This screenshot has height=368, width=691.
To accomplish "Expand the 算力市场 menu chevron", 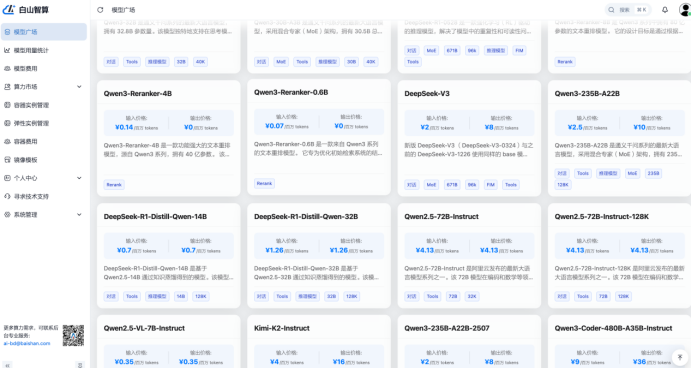I will [x=79, y=87].
